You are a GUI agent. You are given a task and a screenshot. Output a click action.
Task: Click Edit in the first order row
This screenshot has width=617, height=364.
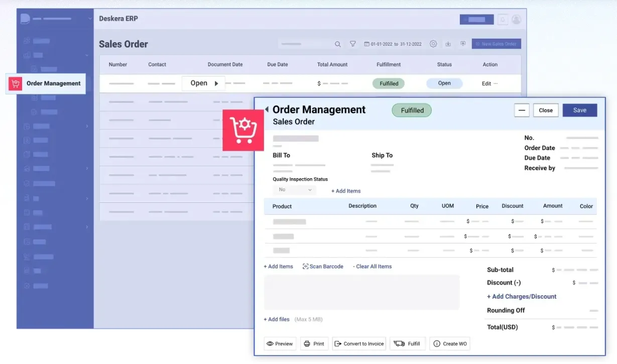486,84
